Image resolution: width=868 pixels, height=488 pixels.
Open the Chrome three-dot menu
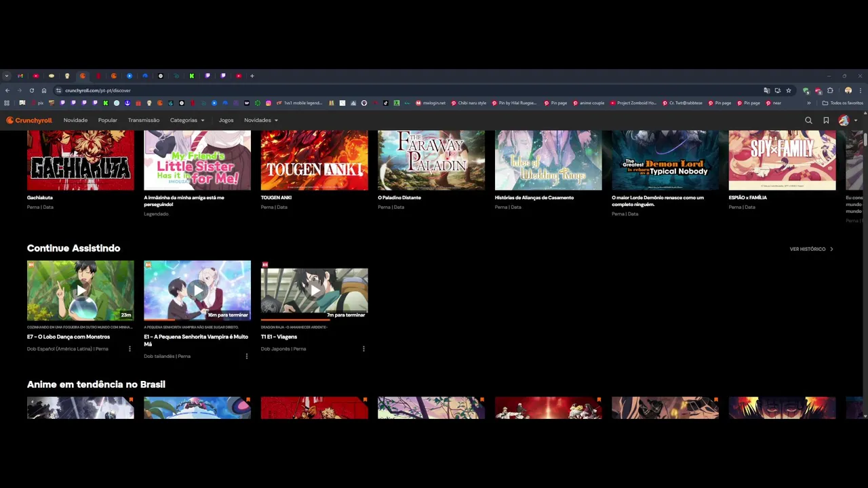pos(861,90)
